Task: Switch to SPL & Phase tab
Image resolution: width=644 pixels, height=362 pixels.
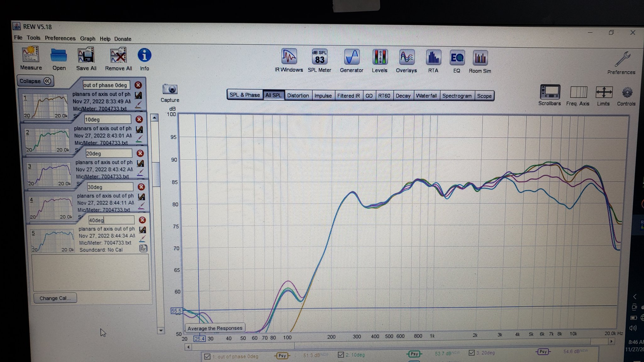Action: [x=245, y=95]
